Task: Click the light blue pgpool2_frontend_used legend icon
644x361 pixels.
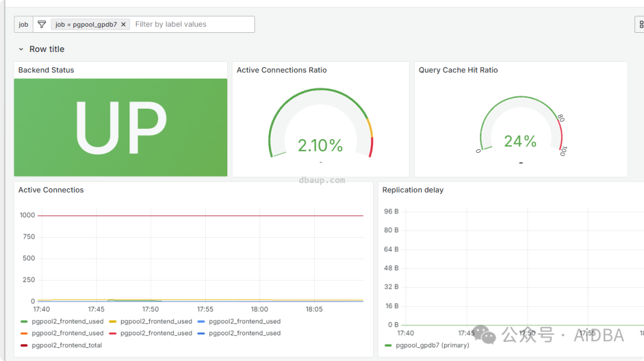Action: (202, 321)
